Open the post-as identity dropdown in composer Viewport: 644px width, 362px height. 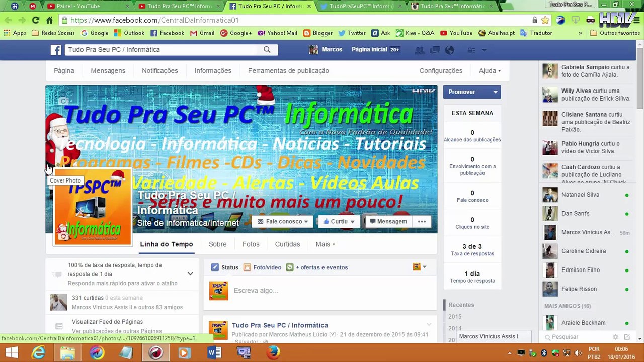click(420, 267)
